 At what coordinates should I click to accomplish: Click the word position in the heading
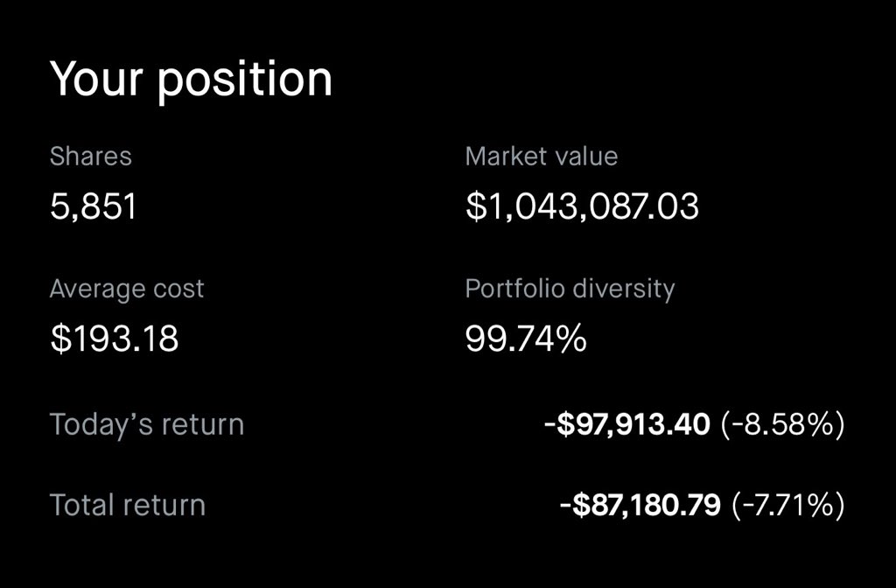(x=245, y=81)
